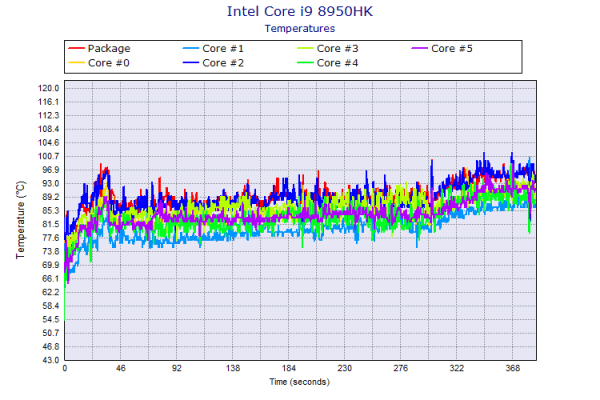Click the 89.2 y-axis value
This screenshot has width=600, height=400.
51,197
